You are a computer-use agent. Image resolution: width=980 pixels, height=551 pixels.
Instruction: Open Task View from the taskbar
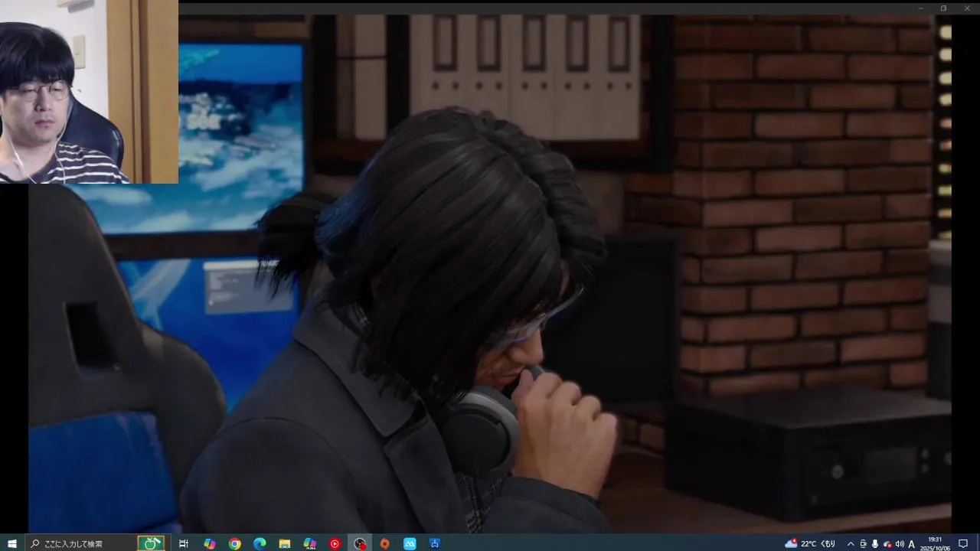point(184,543)
